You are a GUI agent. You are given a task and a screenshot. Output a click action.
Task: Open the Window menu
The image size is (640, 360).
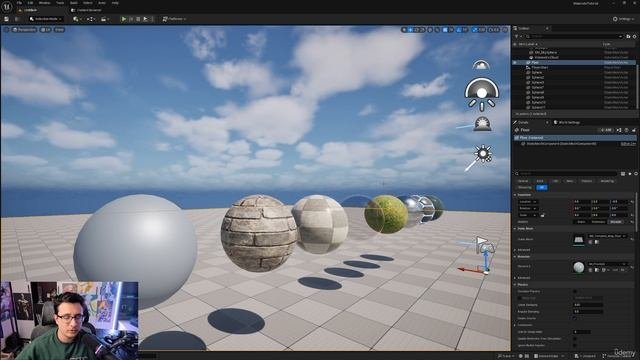pos(44,3)
